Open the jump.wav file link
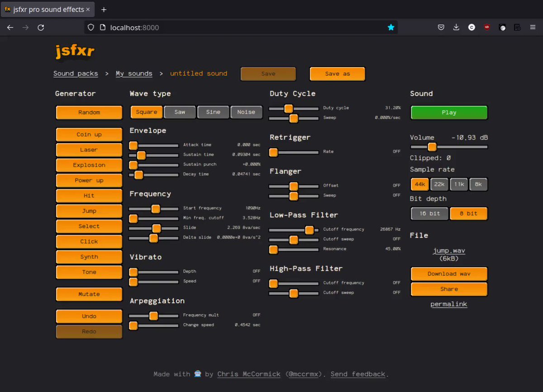Screen dimensions: 543x392 coord(449,250)
